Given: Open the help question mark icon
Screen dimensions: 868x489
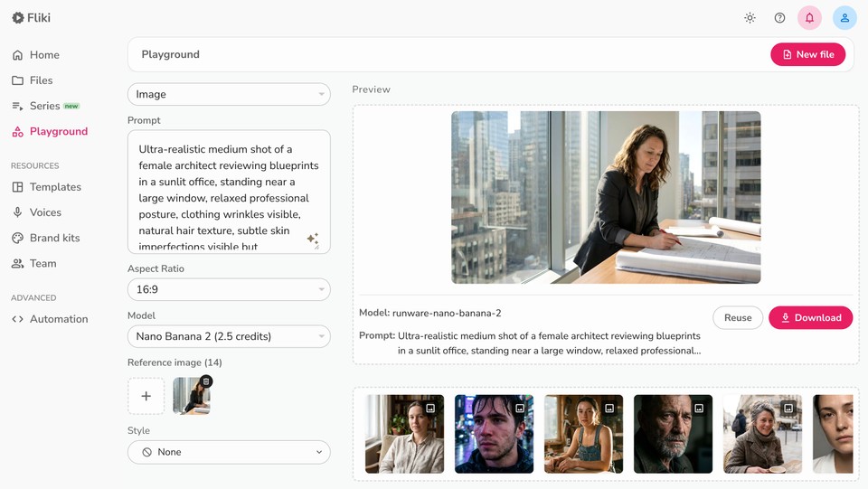Looking at the screenshot, I should click(779, 17).
